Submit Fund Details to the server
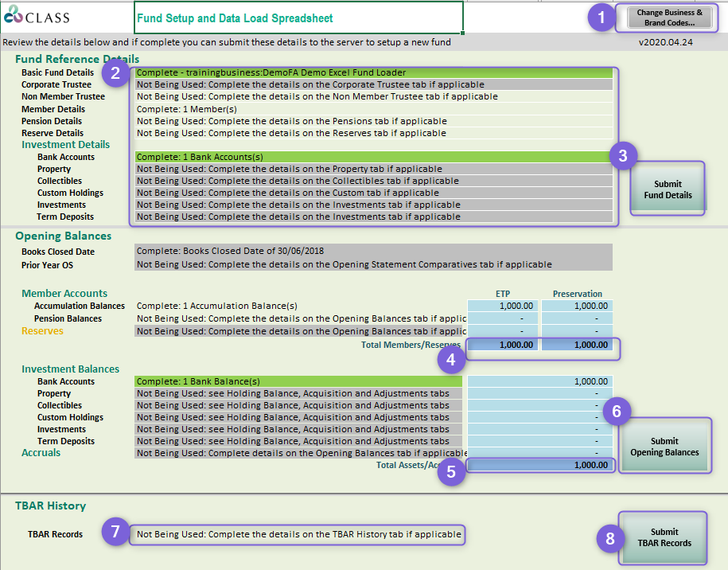Image resolution: width=728 pixels, height=570 pixels. [x=668, y=189]
